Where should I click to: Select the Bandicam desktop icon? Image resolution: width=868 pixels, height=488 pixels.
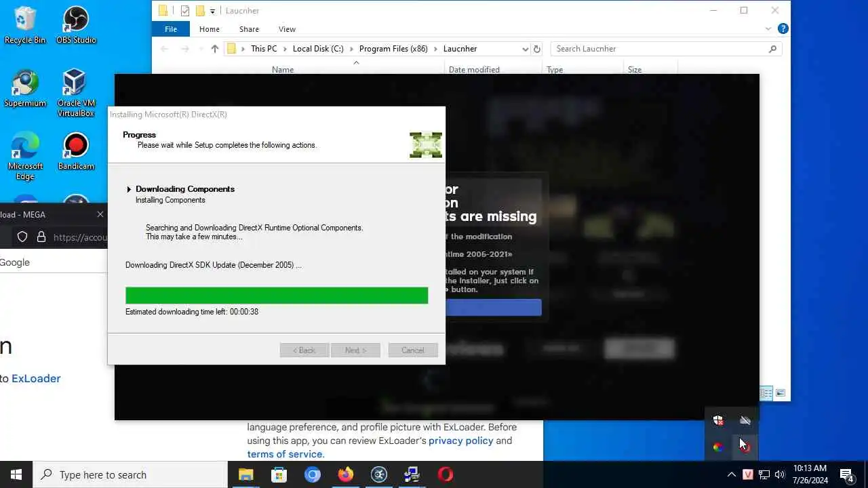pos(76,152)
